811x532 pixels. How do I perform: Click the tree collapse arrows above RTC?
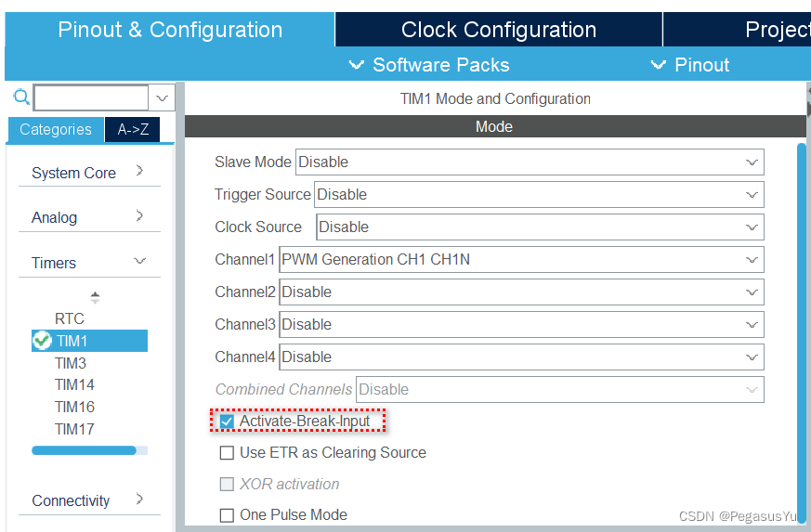(95, 297)
